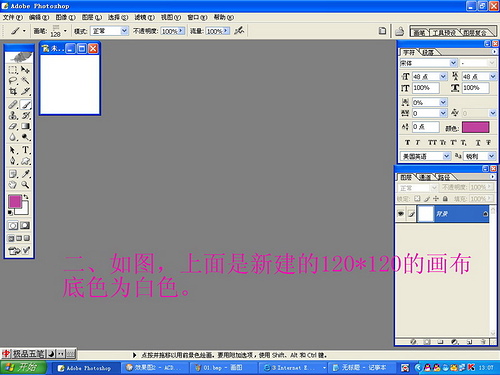This screenshot has width=500, height=375.
Task: Toggle airbrush mode in options bar
Action: [239, 31]
